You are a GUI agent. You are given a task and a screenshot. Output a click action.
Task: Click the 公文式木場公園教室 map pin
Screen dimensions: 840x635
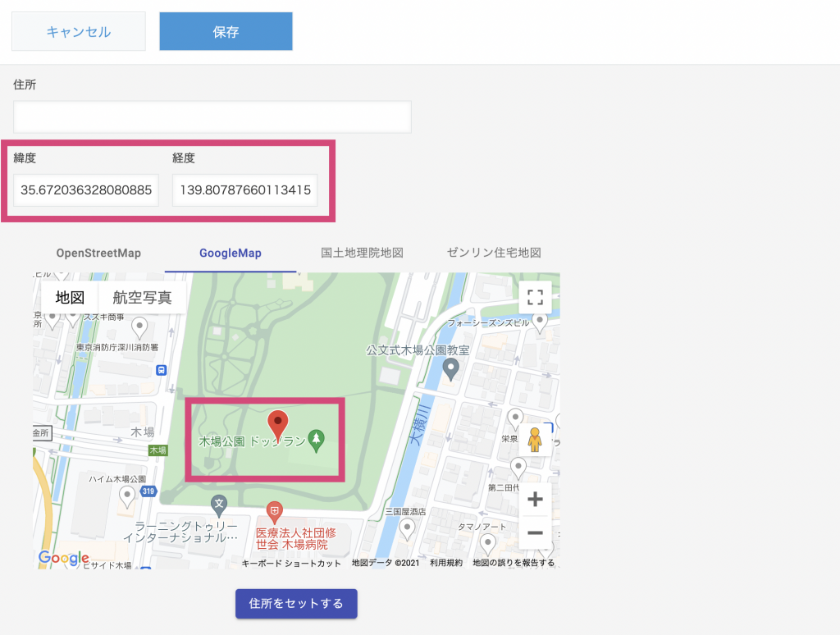click(x=450, y=369)
